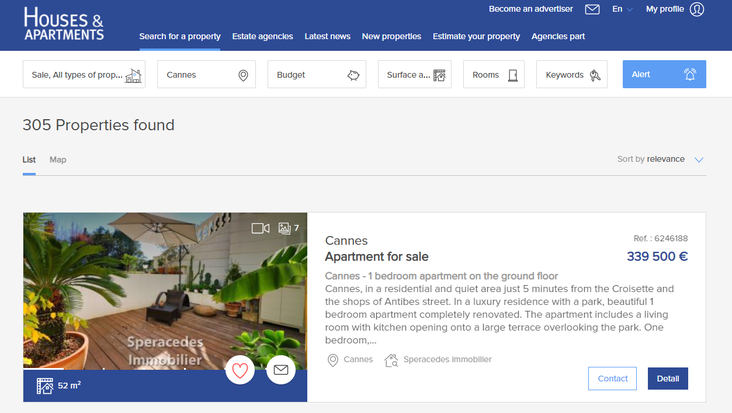Click the surface area icon beside 52 m²

[x=45, y=386]
